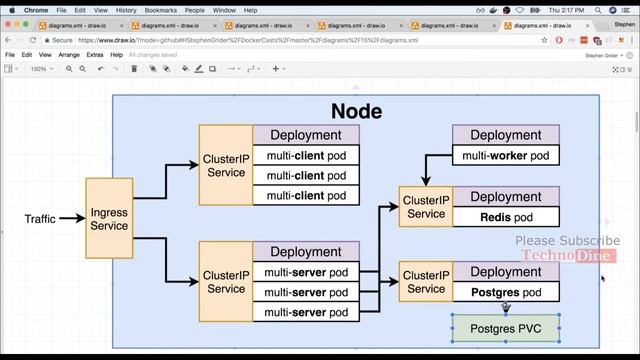Click the multi-worker pod box
Screen dimensions: 640x360
pos(506,156)
